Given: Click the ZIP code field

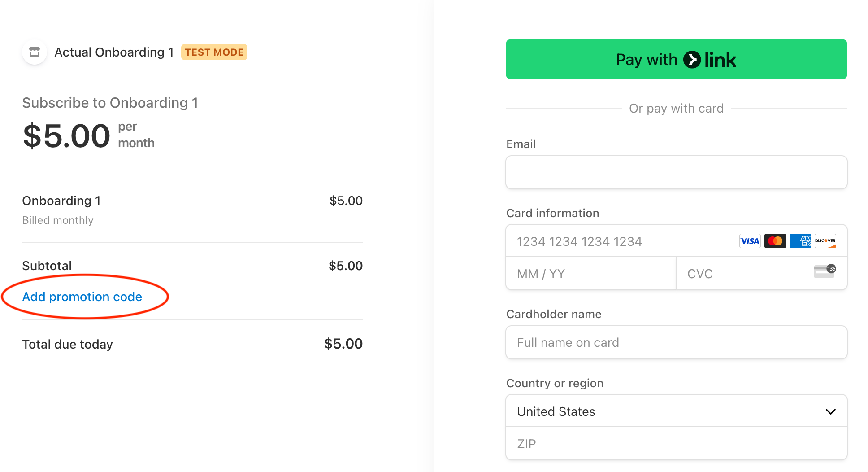Looking at the screenshot, I should (676, 444).
